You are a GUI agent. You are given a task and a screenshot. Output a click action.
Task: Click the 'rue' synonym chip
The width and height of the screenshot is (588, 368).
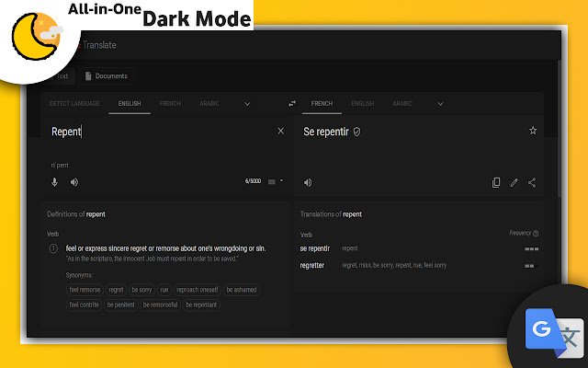click(x=164, y=290)
